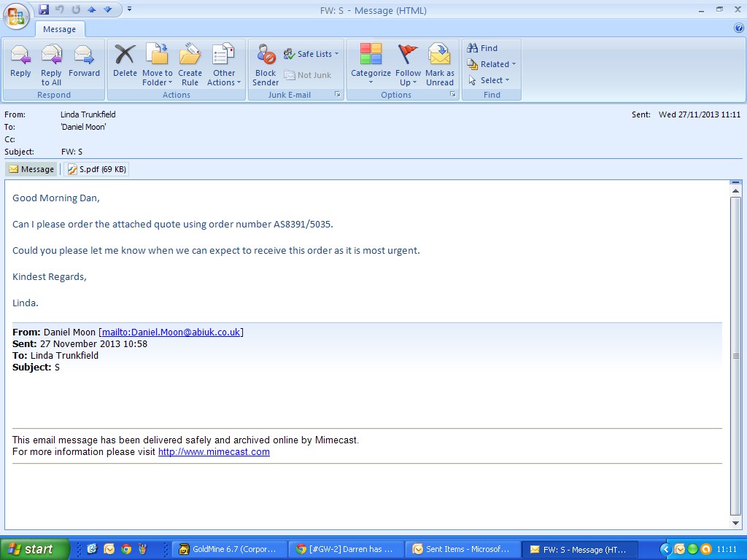
Task: Click sent date Wed 27/11/2013 11:11
Action: tap(700, 114)
